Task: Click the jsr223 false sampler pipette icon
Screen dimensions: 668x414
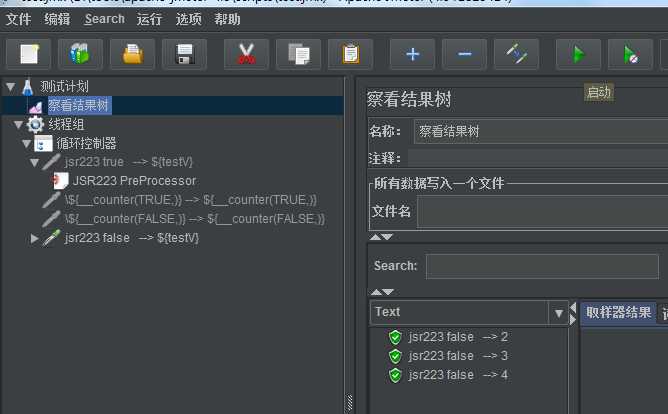Action: click(52, 238)
